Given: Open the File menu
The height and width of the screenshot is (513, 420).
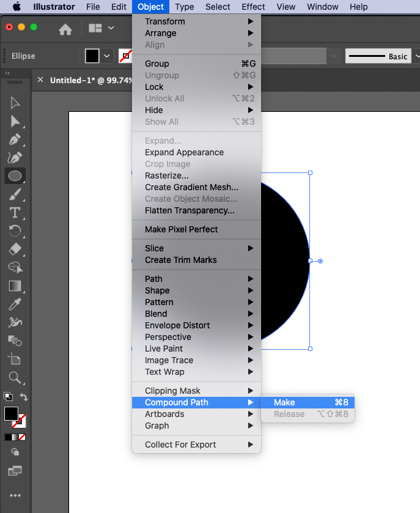Looking at the screenshot, I should click(93, 7).
